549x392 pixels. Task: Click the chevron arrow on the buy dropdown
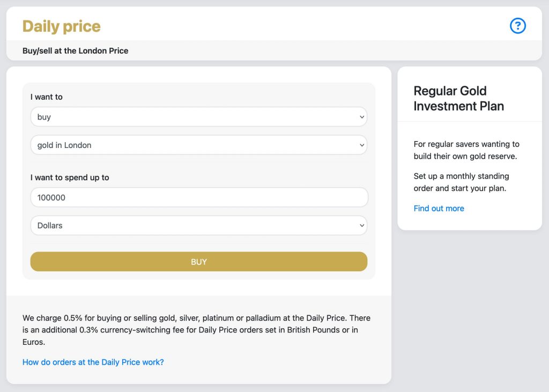coord(362,117)
